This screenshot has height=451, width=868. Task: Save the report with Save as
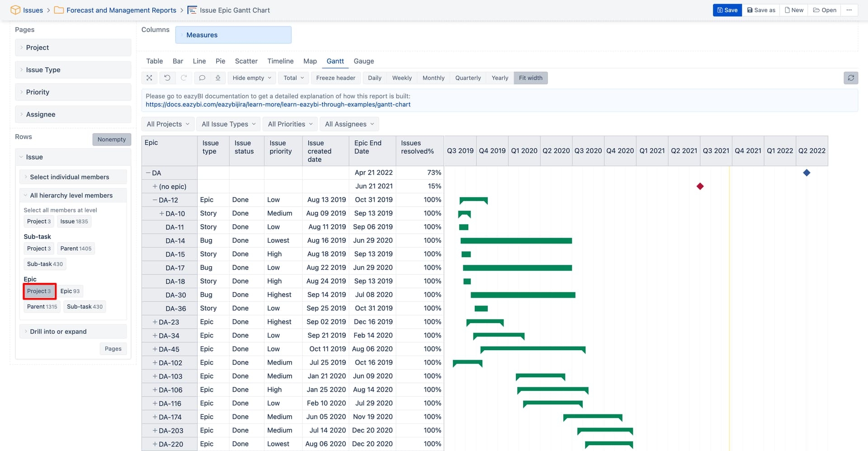click(760, 9)
